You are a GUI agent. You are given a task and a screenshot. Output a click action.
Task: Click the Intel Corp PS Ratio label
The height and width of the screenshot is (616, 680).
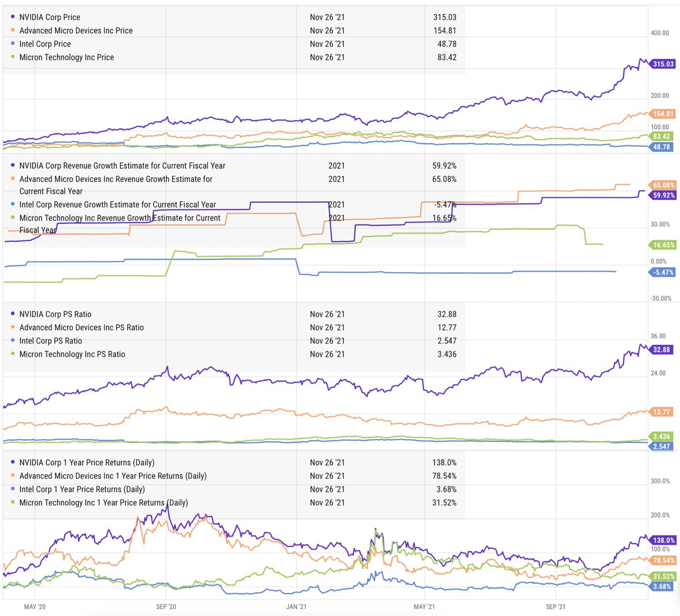(51, 341)
